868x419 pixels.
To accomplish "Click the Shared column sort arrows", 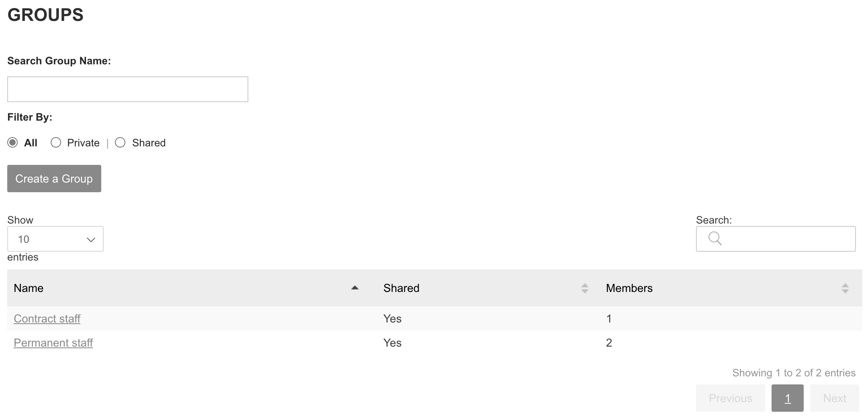I will click(x=584, y=288).
